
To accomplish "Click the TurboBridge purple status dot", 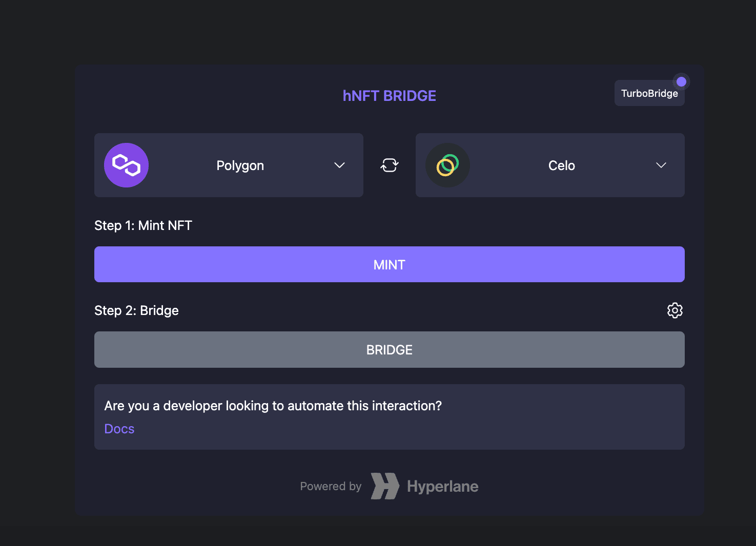I will [x=681, y=82].
